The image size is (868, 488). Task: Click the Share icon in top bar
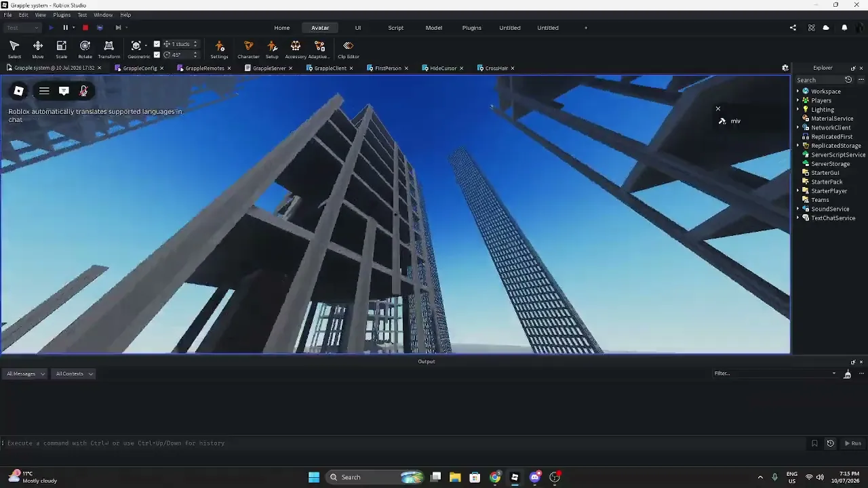[x=793, y=28]
